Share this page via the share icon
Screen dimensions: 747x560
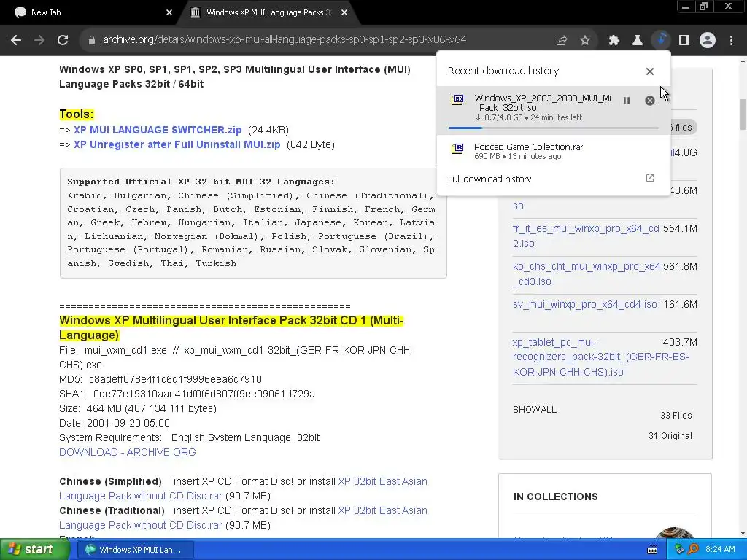(x=562, y=41)
